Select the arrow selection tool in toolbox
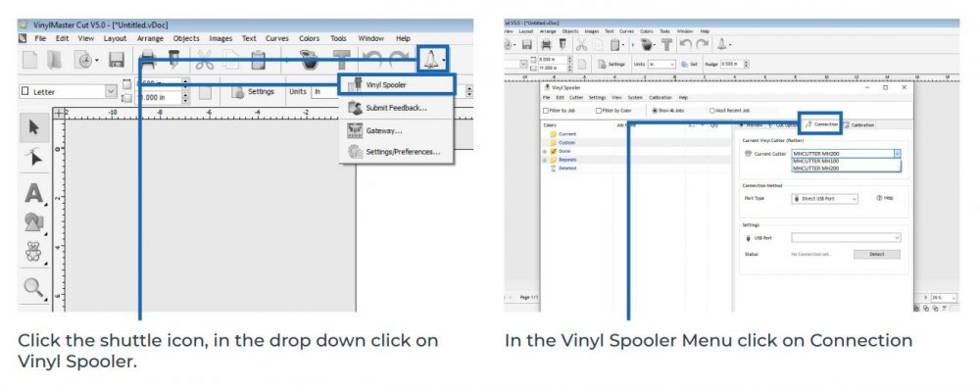This screenshot has width=980, height=386. pos(33,127)
